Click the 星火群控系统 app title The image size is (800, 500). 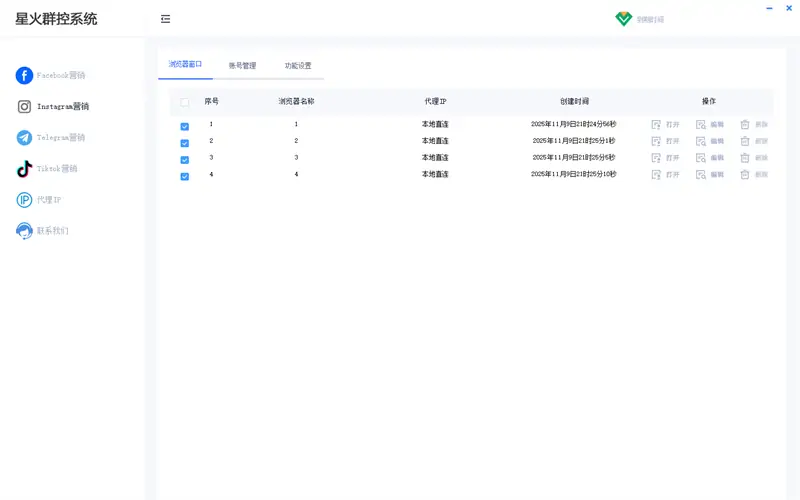pyautogui.click(x=56, y=19)
